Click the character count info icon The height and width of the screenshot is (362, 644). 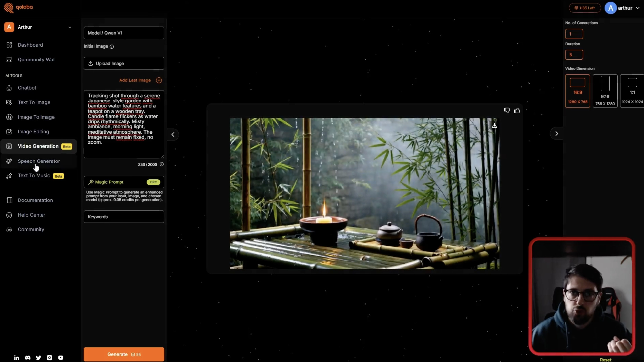coord(162,164)
